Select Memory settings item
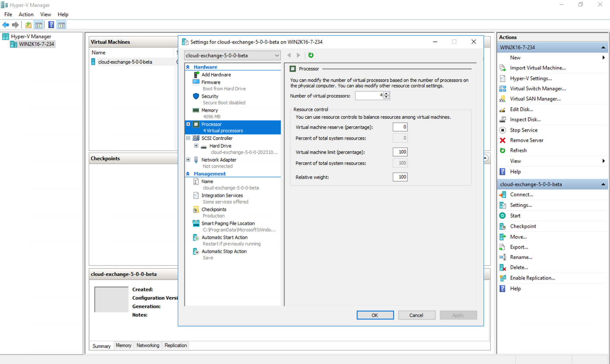The image size is (610, 364). (209, 110)
